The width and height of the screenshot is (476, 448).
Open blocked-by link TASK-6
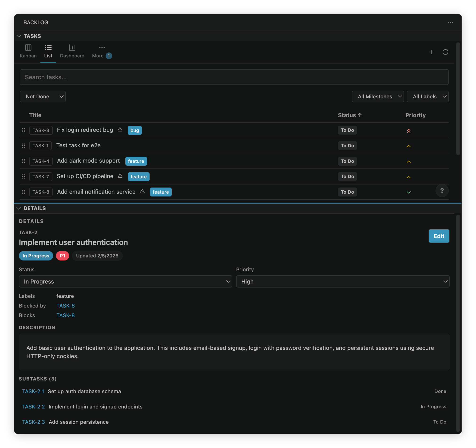coord(65,306)
